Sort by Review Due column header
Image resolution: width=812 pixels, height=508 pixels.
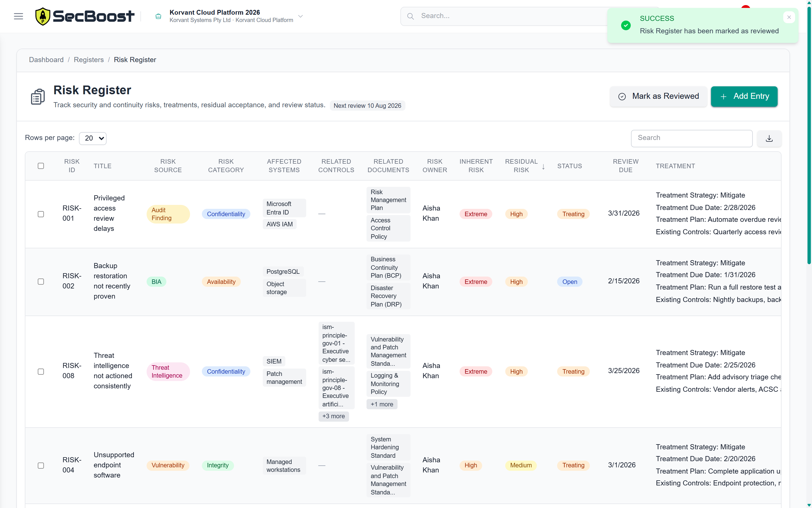pyautogui.click(x=625, y=166)
